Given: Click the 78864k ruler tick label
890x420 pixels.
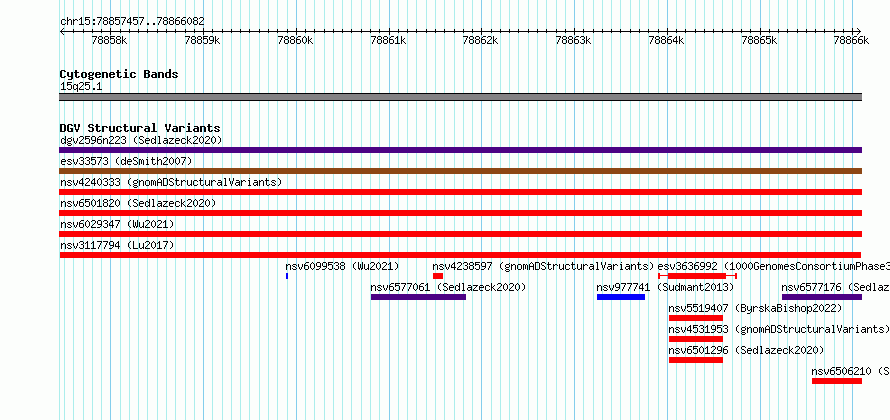Looking at the screenshot, I should click(667, 40).
